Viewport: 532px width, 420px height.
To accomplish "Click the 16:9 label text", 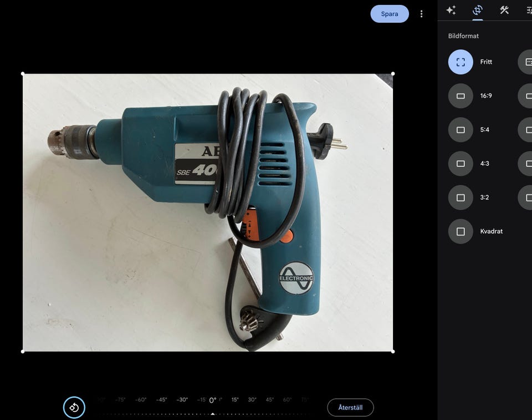I will point(486,96).
